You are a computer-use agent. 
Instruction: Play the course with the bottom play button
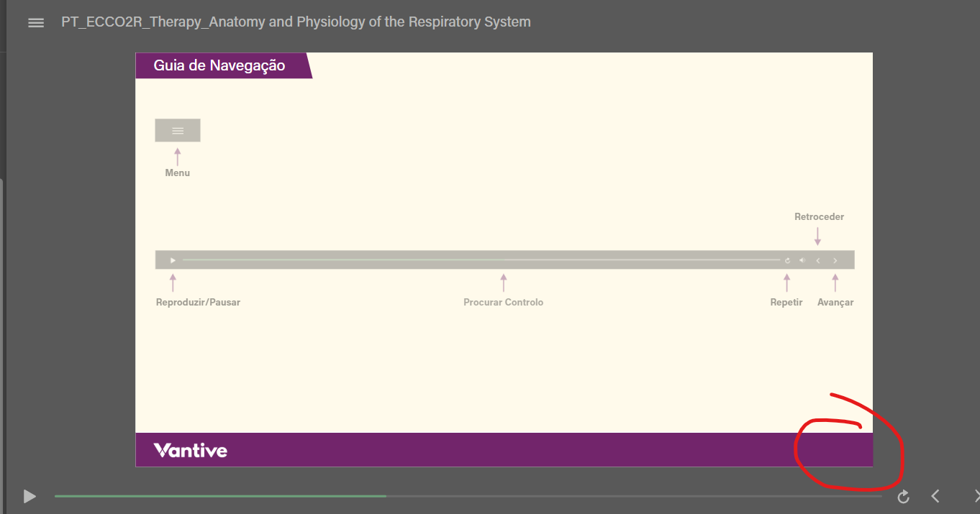[30, 496]
